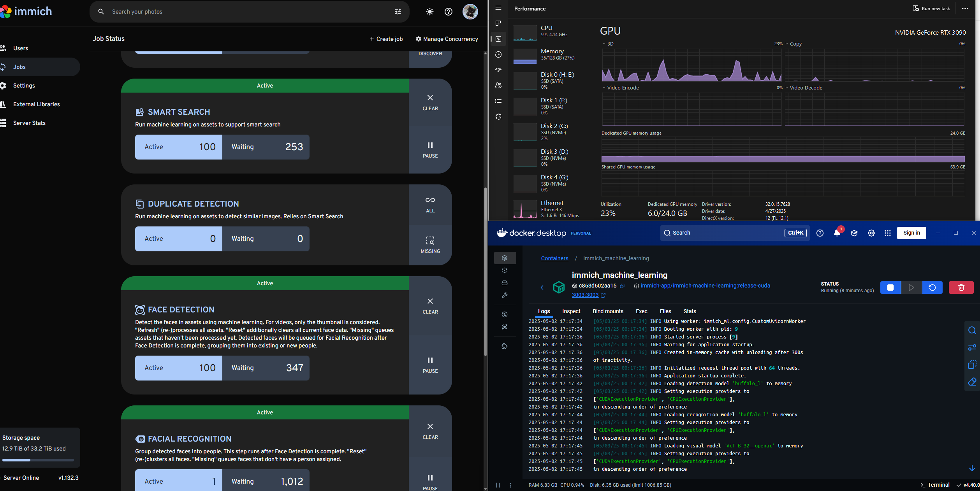Screen dimensions: 980x491
Task: Click Manage Concurrency button
Action: (x=447, y=39)
